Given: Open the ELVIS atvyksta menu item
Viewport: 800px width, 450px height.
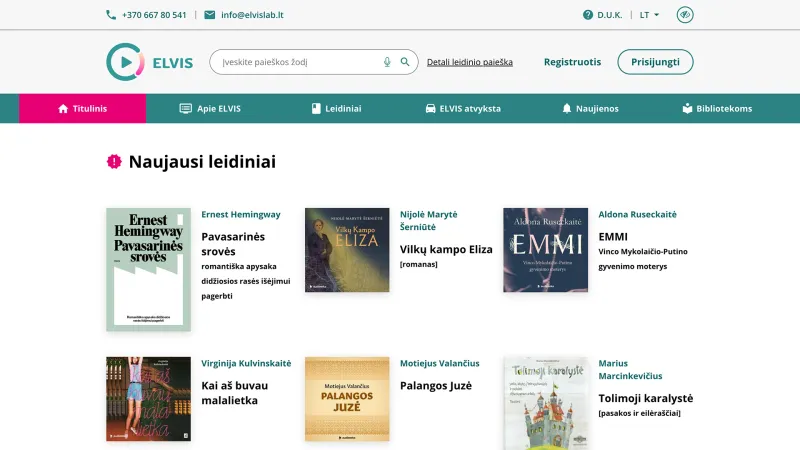Looking at the screenshot, I should coord(463,108).
